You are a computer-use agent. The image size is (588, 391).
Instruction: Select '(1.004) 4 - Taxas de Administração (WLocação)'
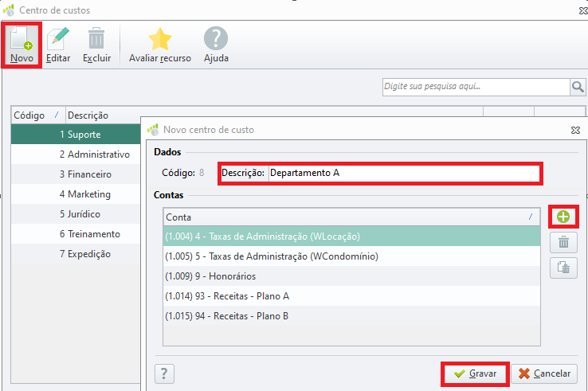pos(351,237)
